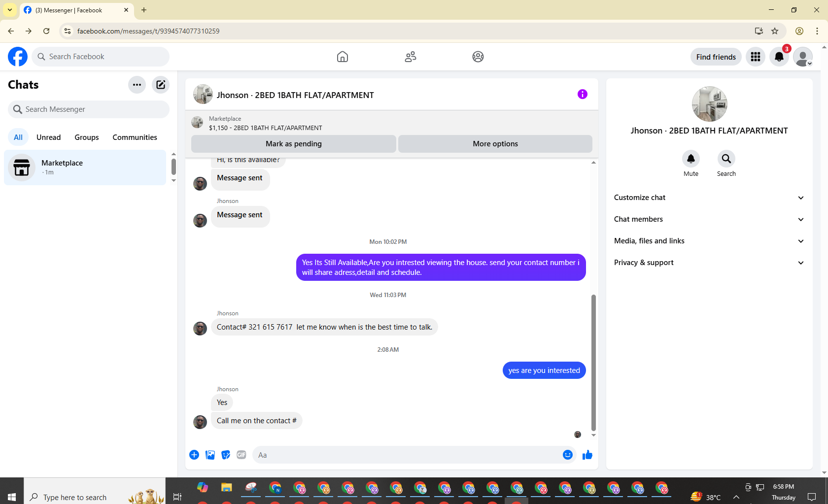Screen dimensions: 828x504
Task: Click the Aa message input box
Action: (407, 455)
